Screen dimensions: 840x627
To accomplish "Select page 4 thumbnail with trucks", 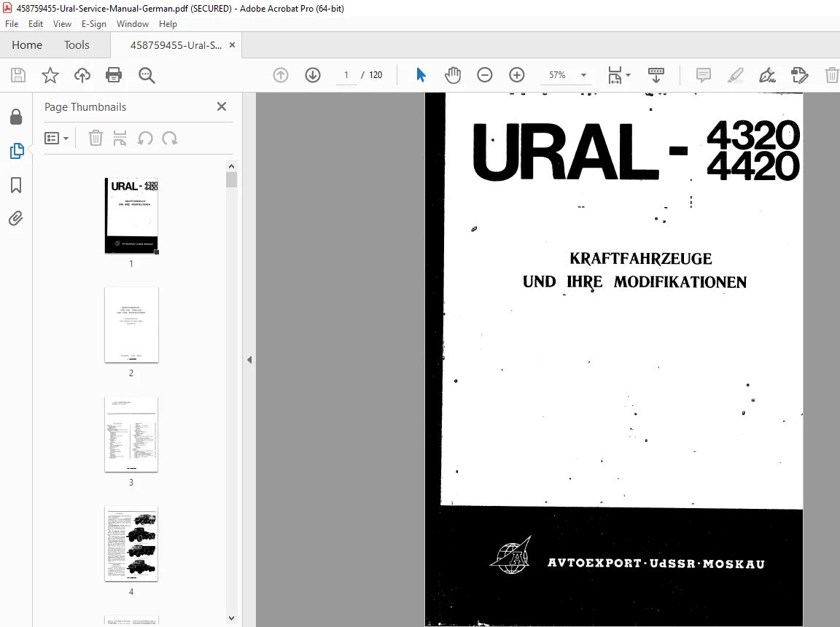I will tap(131, 543).
